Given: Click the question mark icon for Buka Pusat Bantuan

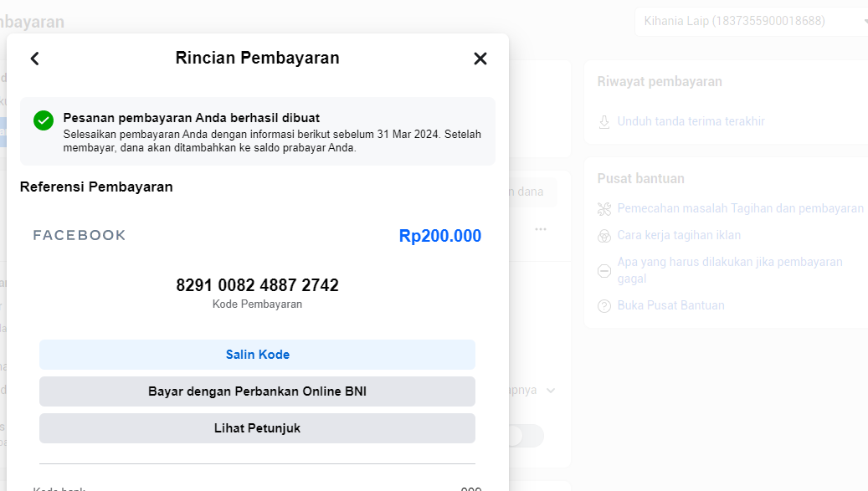Looking at the screenshot, I should 604,306.
